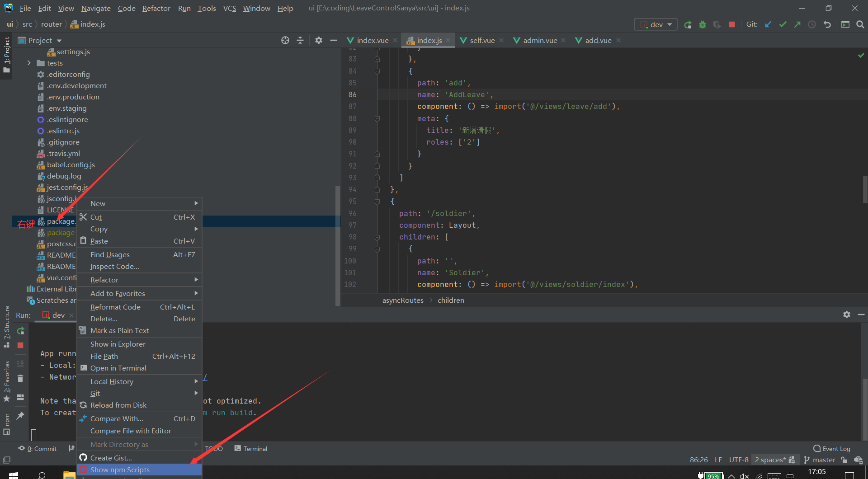
Task: Close the add.vue tab
Action: pyautogui.click(x=618, y=40)
